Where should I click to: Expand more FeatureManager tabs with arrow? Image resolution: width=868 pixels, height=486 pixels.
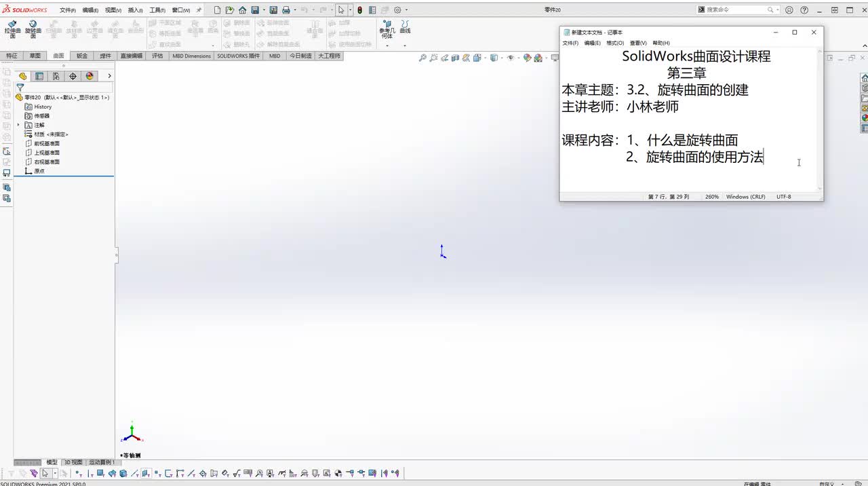click(x=109, y=76)
